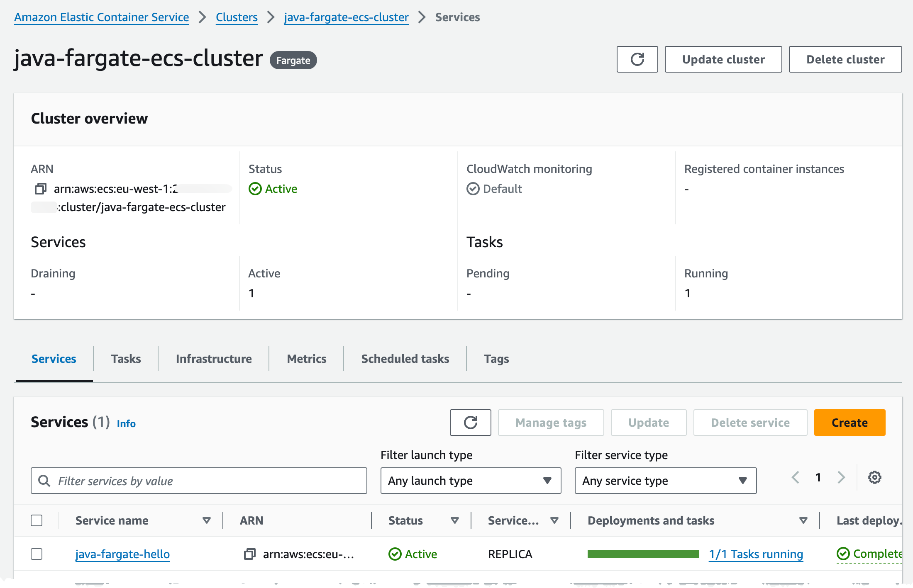The image size is (913, 588).
Task: Sort by Status column arrow
Action: [455, 520]
